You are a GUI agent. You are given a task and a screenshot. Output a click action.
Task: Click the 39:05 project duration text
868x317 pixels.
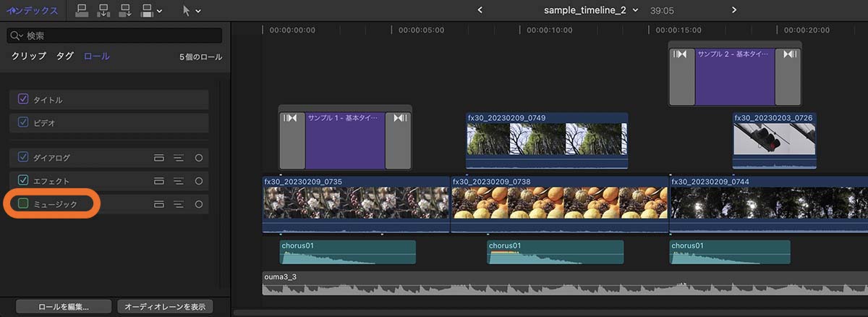pos(662,11)
